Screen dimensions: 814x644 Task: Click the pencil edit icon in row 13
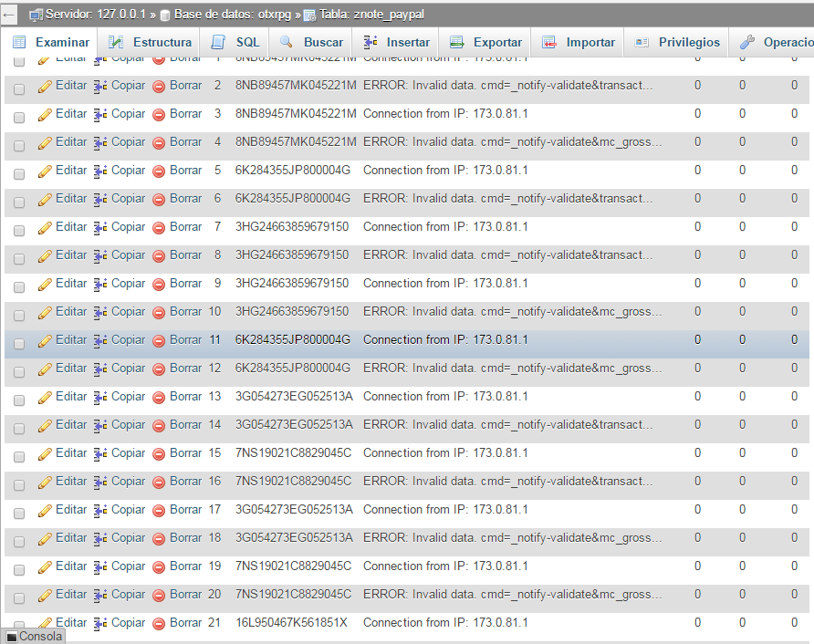tap(45, 398)
